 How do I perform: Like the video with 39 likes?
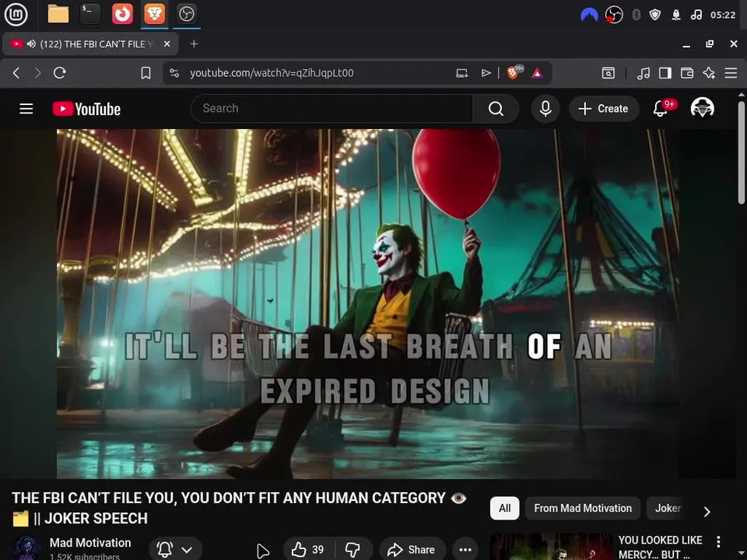(308, 550)
